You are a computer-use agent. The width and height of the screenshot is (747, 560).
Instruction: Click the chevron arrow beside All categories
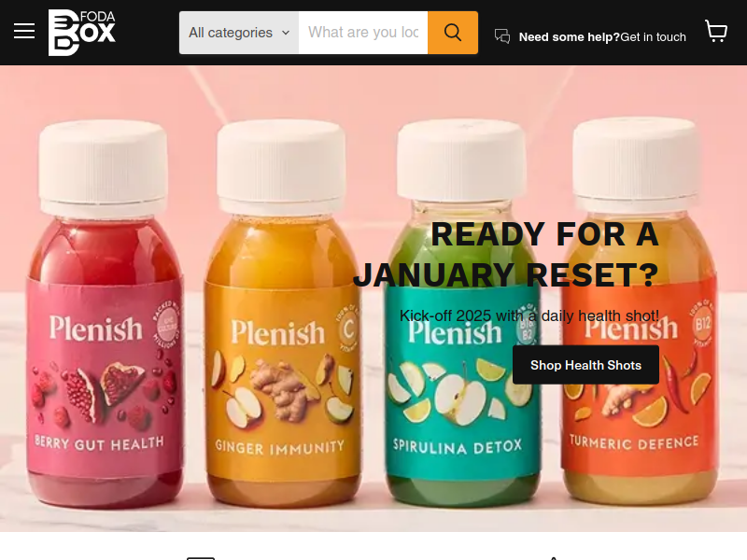pyautogui.click(x=286, y=33)
